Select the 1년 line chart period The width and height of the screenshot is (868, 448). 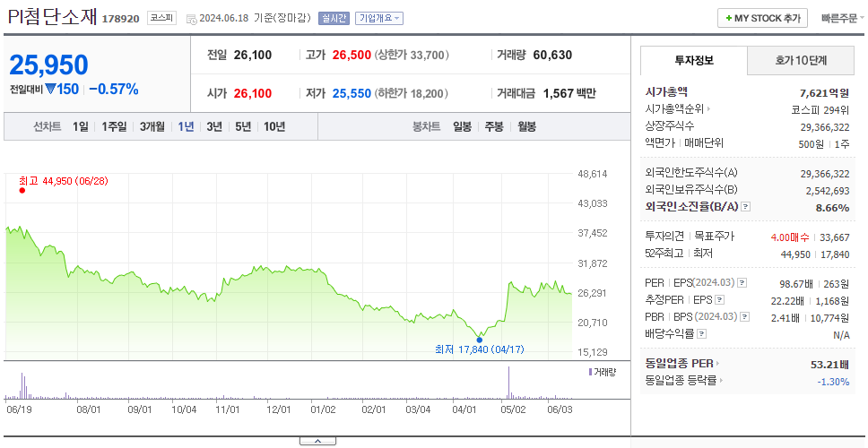pos(186,126)
